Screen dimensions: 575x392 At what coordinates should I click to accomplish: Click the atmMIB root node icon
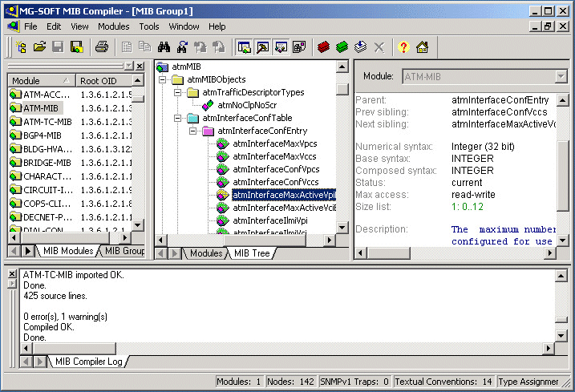(162, 67)
